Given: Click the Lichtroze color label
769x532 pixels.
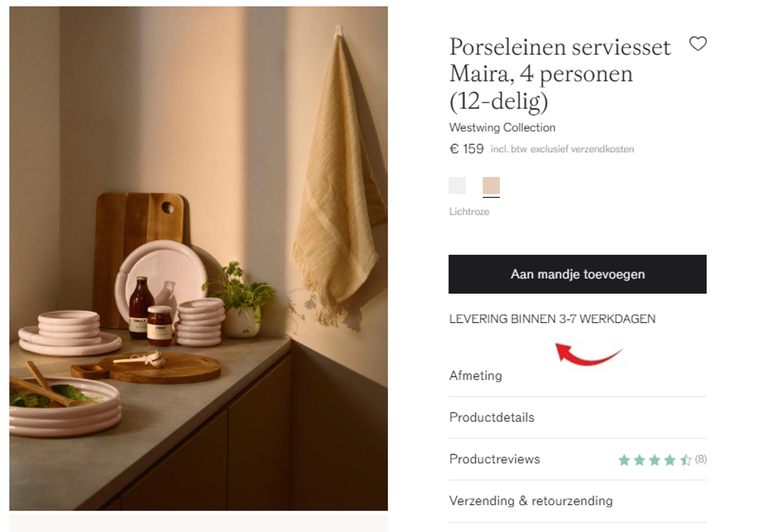Looking at the screenshot, I should [470, 211].
